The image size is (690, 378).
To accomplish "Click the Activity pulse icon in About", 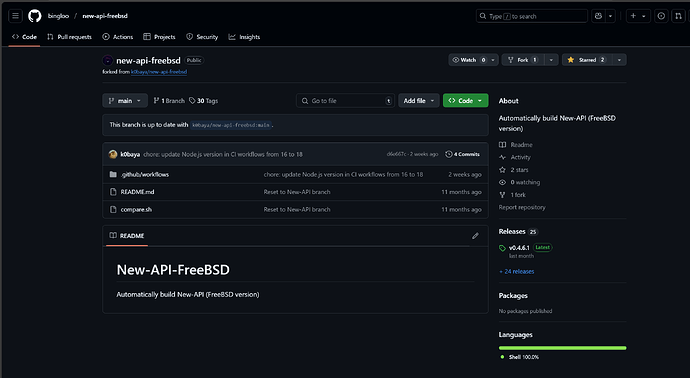I will tap(502, 157).
